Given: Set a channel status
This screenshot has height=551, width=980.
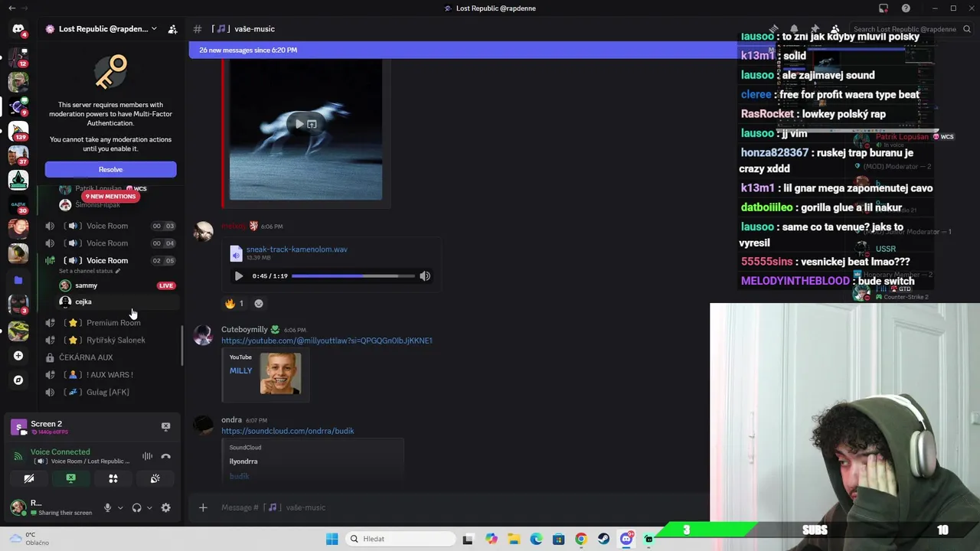Looking at the screenshot, I should [90, 271].
